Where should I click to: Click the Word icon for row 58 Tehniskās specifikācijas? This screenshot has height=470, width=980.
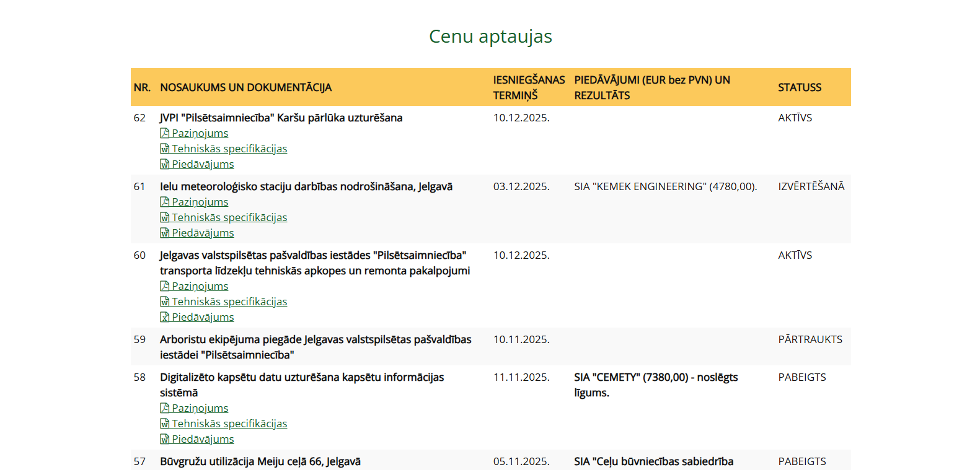[165, 424]
